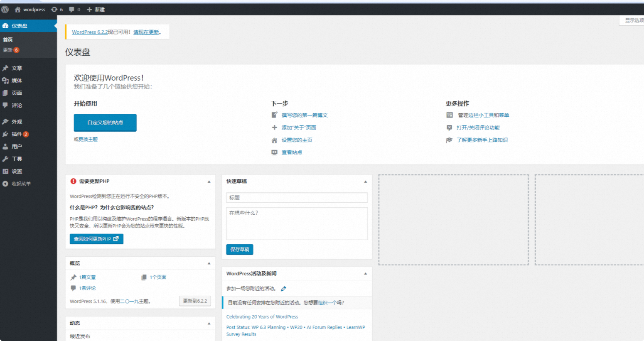Image resolution: width=644 pixels, height=341 pixels.
Task: Open the 插件 plugins menu
Action: 28,134
